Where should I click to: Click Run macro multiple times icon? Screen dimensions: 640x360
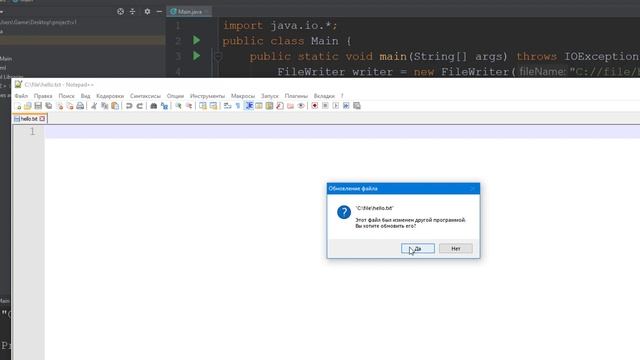(346, 106)
